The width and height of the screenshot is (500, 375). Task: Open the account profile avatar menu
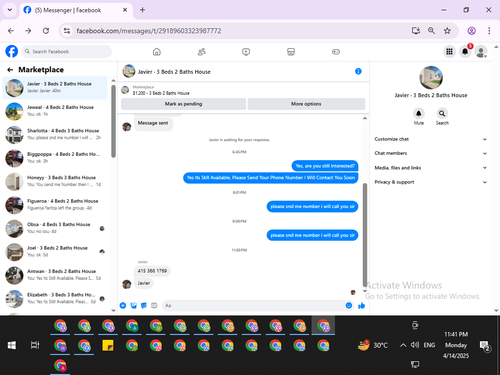(x=481, y=51)
